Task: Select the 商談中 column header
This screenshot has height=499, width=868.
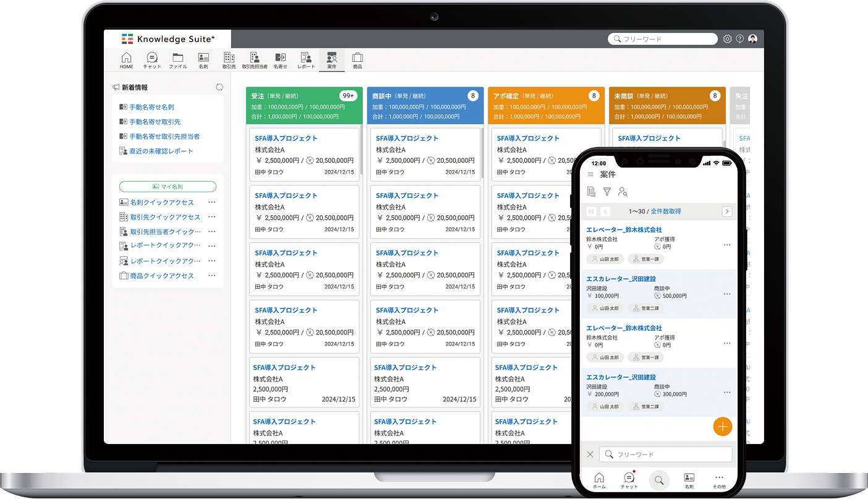Action: coord(425,106)
